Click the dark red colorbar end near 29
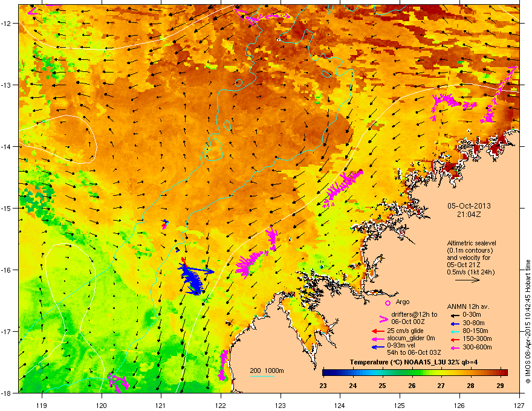 504,373
